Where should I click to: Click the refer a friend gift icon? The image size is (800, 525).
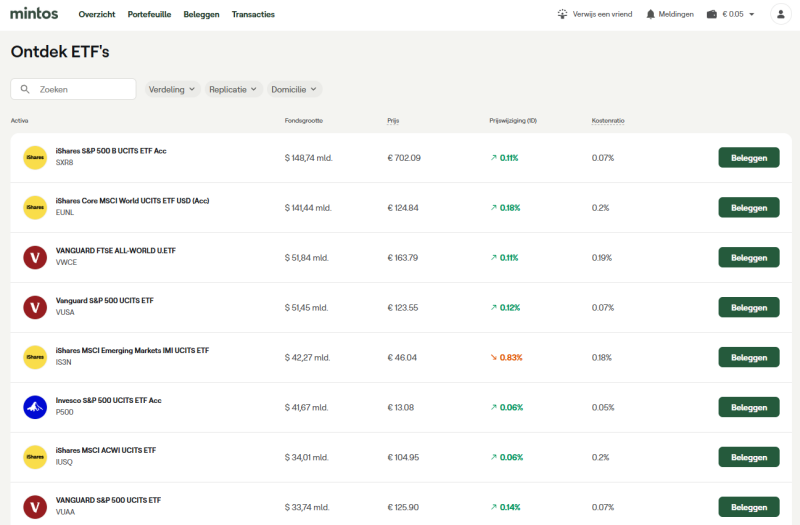(x=562, y=14)
